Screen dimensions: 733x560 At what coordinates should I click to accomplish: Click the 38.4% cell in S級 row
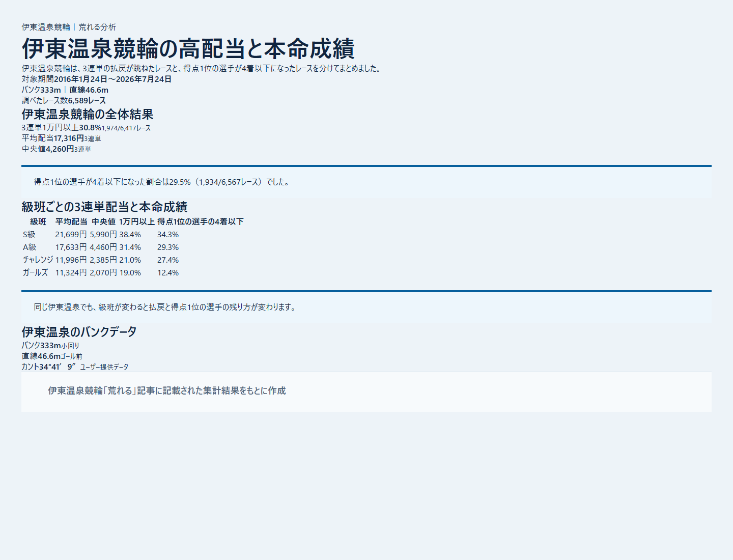click(130, 234)
